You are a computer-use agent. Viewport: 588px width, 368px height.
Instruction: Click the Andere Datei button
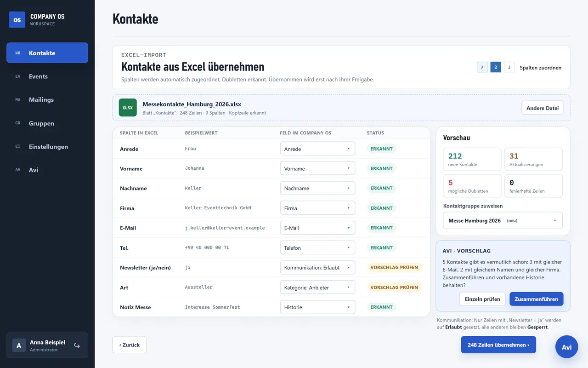coord(543,108)
